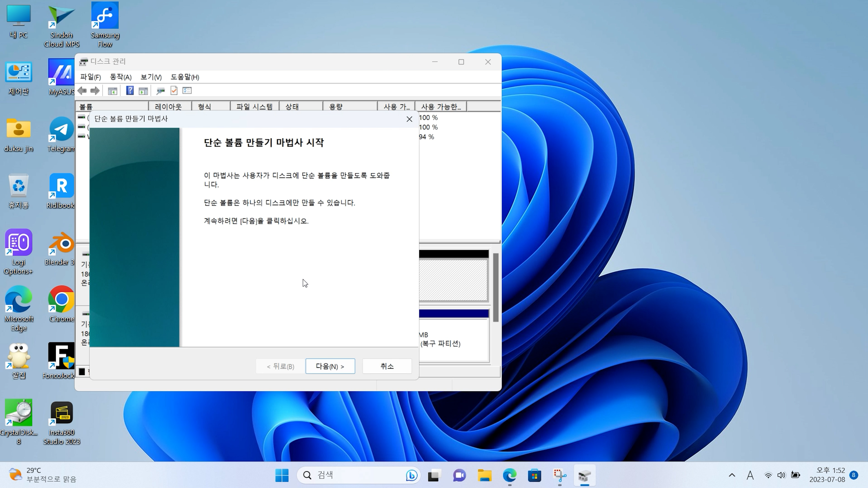The width and height of the screenshot is (868, 488).
Task: Click the Properties checkmark document icon
Action: point(174,91)
